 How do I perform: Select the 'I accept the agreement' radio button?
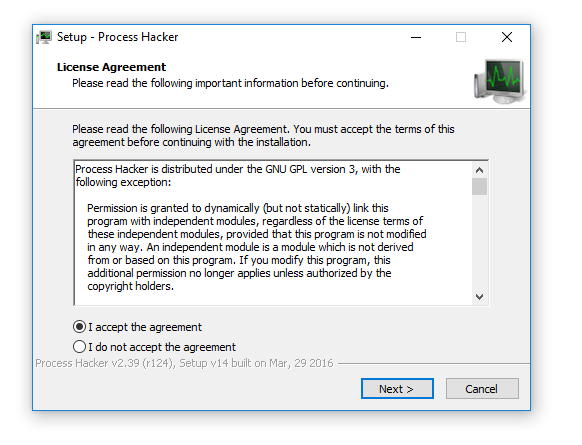(x=79, y=327)
